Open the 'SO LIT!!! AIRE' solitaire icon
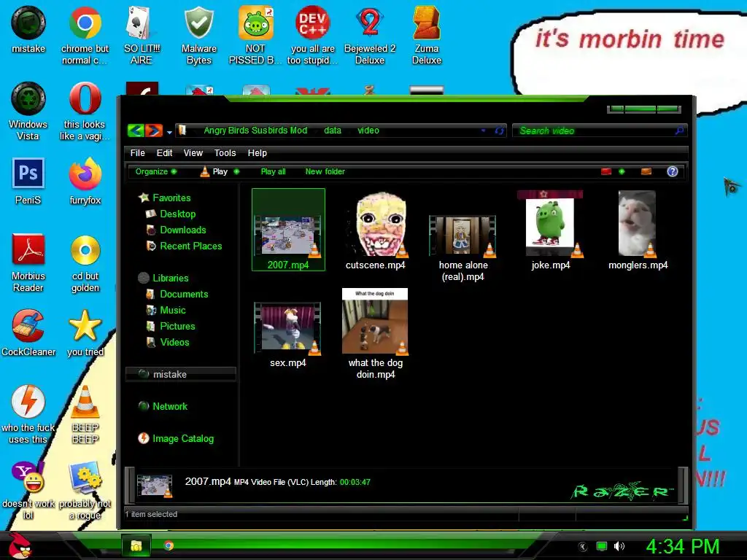Screen dimensions: 747x560 [142, 36]
